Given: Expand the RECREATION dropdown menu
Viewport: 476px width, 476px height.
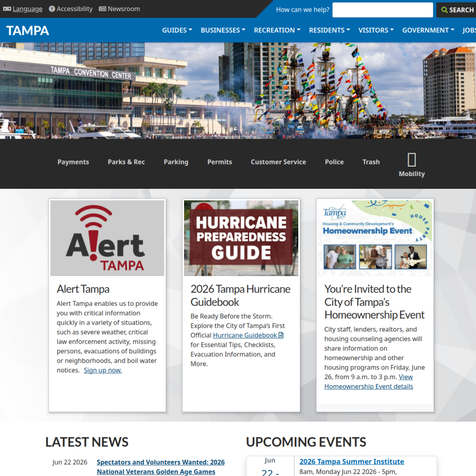Looking at the screenshot, I should [277, 30].
